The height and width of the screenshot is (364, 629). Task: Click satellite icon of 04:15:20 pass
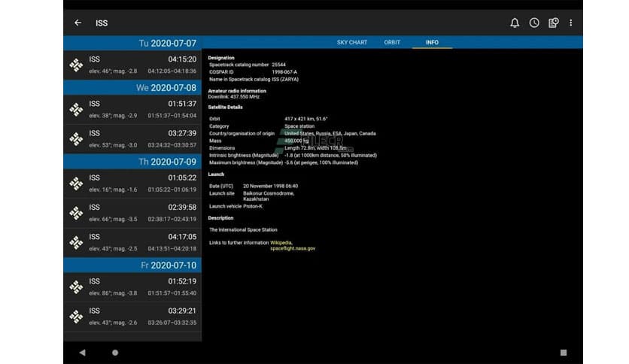(76, 65)
